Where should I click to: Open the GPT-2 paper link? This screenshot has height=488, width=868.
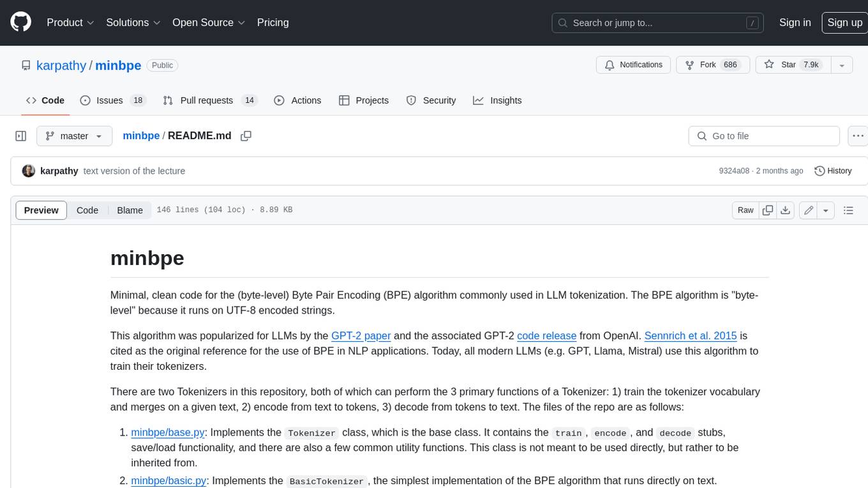click(361, 335)
